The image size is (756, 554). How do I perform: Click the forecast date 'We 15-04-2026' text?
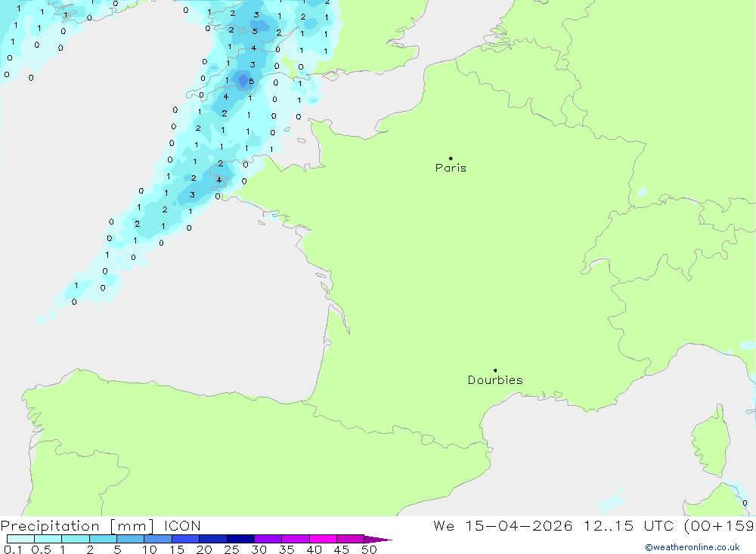click(x=503, y=525)
